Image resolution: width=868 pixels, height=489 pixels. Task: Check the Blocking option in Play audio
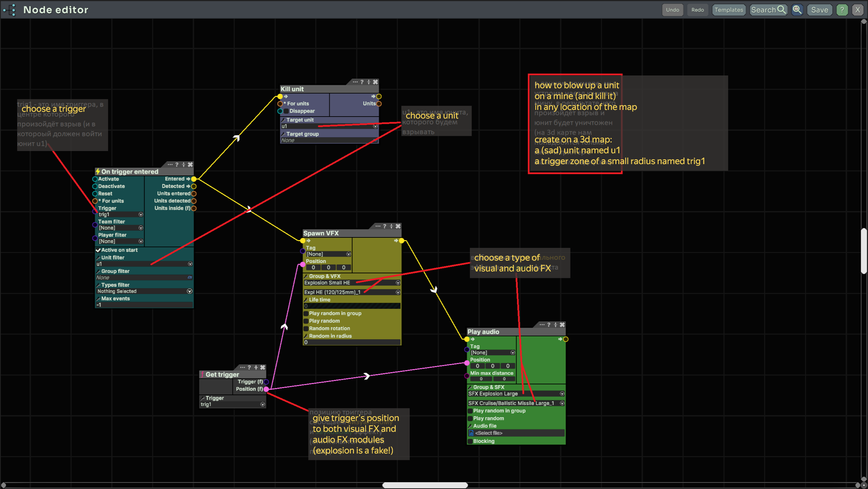coord(470,441)
